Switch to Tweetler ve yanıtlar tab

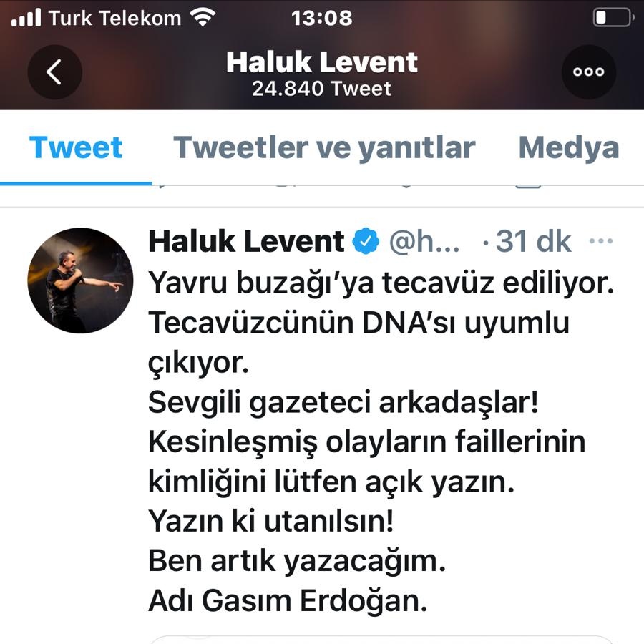pos(324,147)
